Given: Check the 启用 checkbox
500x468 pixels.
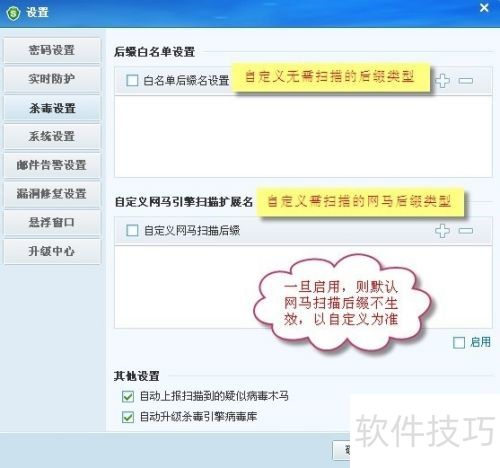Looking at the screenshot, I should tap(459, 343).
